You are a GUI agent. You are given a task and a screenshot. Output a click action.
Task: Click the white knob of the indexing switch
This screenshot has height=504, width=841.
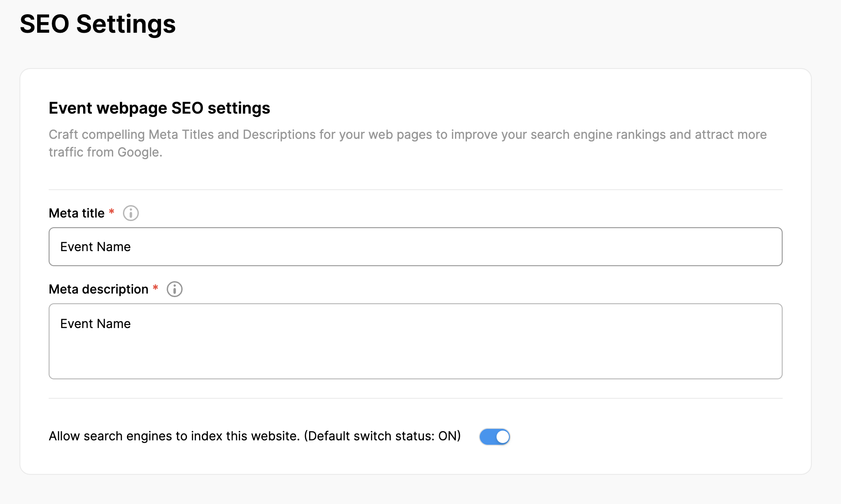coord(502,437)
